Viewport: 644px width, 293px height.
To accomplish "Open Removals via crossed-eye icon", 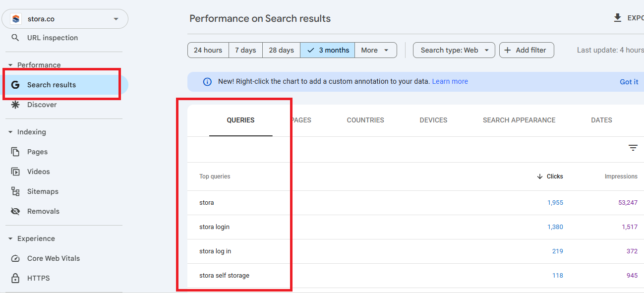I will click(15, 211).
